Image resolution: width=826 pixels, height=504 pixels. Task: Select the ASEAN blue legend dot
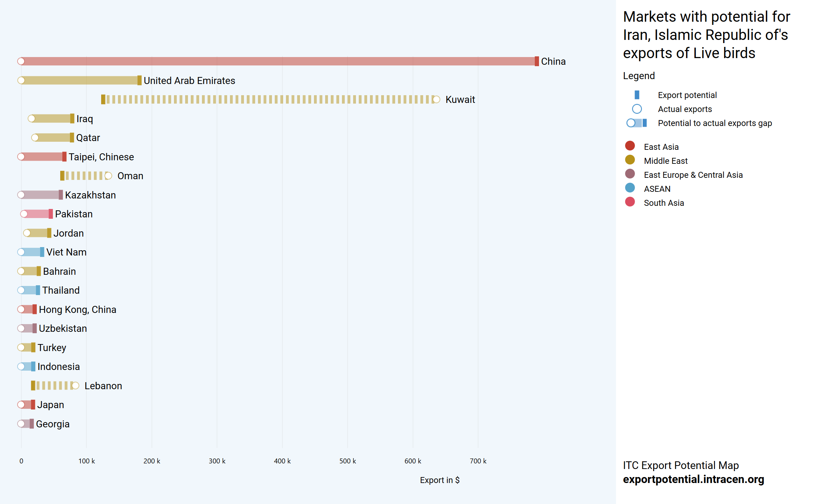tap(630, 188)
